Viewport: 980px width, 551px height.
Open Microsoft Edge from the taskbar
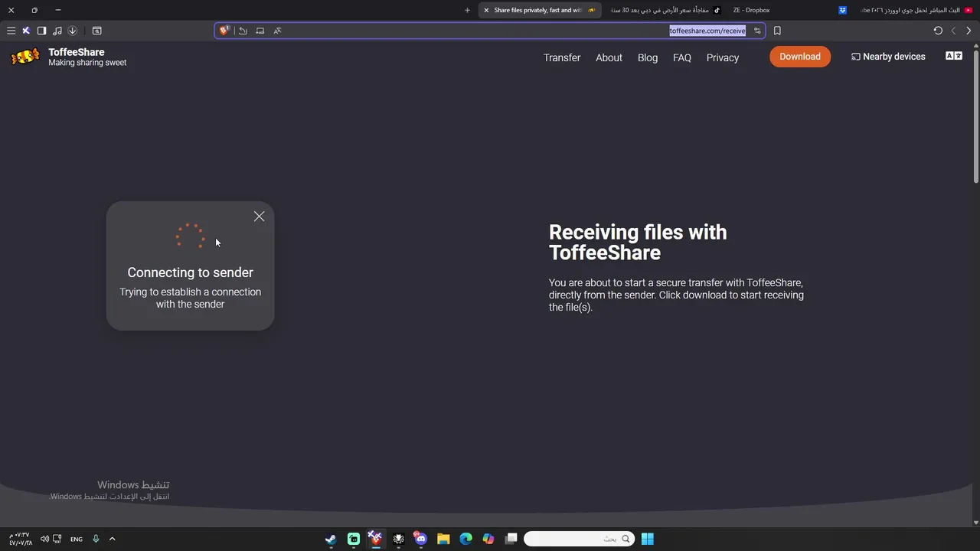click(x=465, y=539)
